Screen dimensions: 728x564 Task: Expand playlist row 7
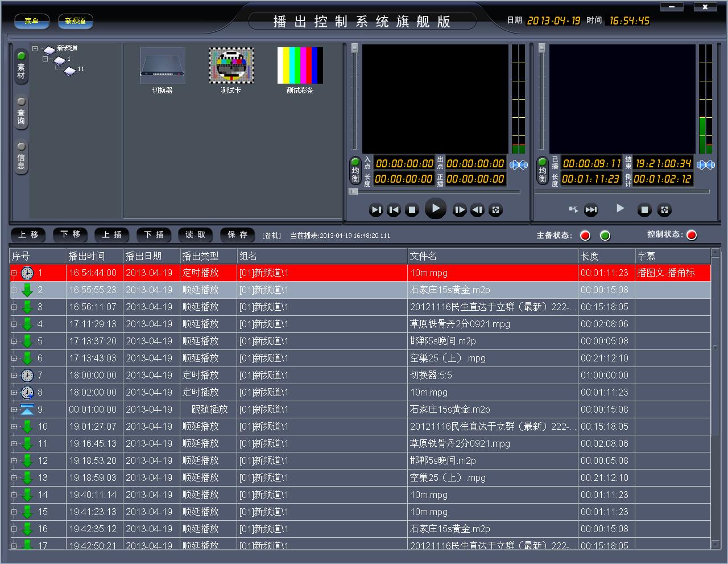coord(14,376)
